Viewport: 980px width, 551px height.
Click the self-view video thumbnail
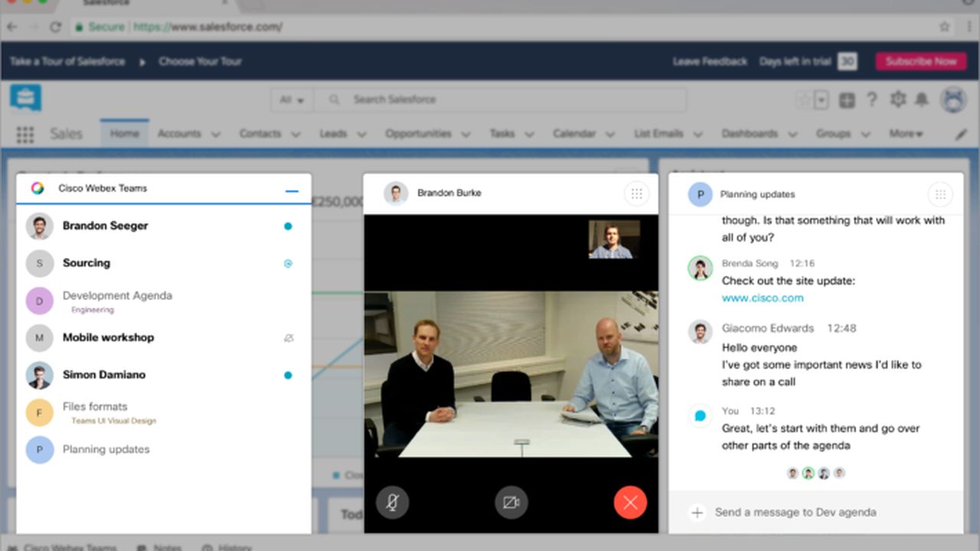point(614,240)
